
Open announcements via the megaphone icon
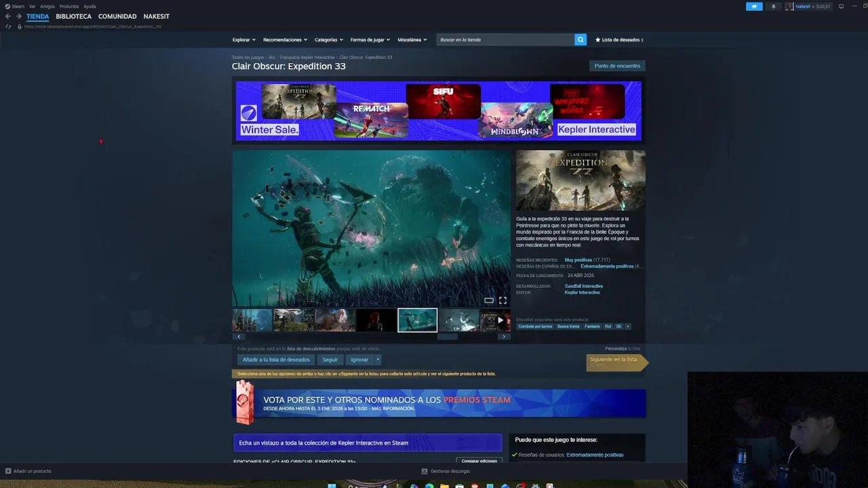point(754,6)
